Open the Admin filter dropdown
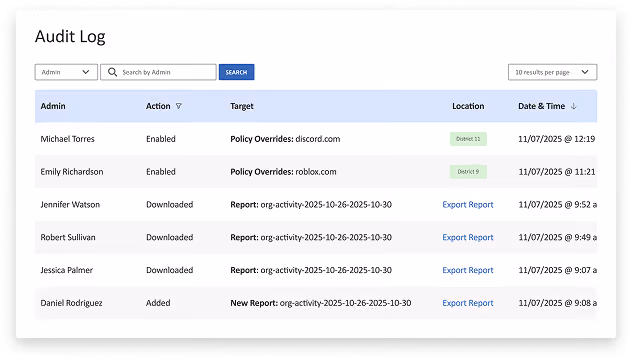This screenshot has height=360, width=632. 66,72
